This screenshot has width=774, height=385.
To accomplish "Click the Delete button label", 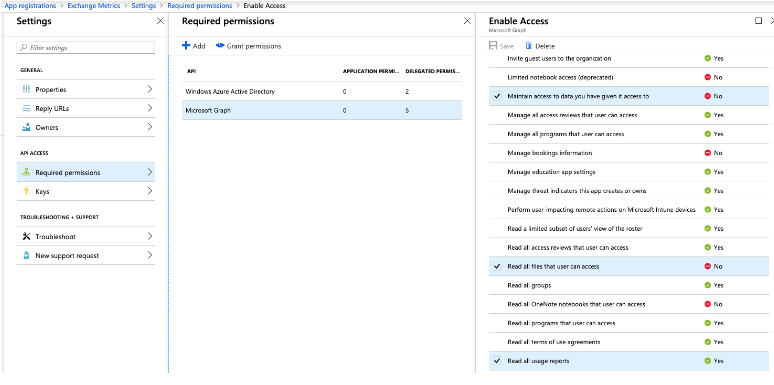I will [545, 46].
